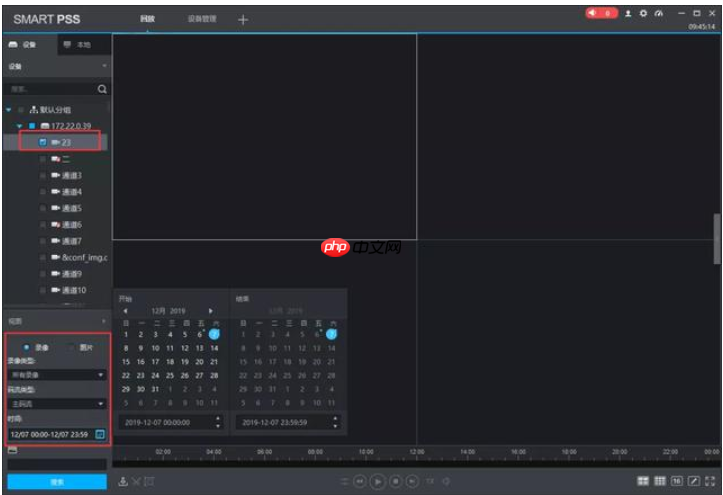Click vertical scrollbar on right edge
The height and width of the screenshot is (495, 723).
(x=717, y=239)
